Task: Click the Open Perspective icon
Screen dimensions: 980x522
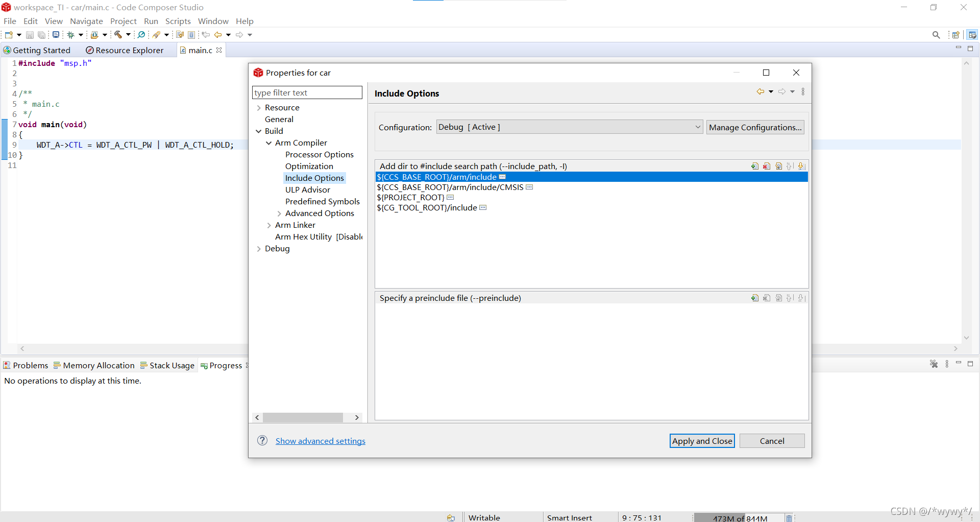Action: coord(956,35)
